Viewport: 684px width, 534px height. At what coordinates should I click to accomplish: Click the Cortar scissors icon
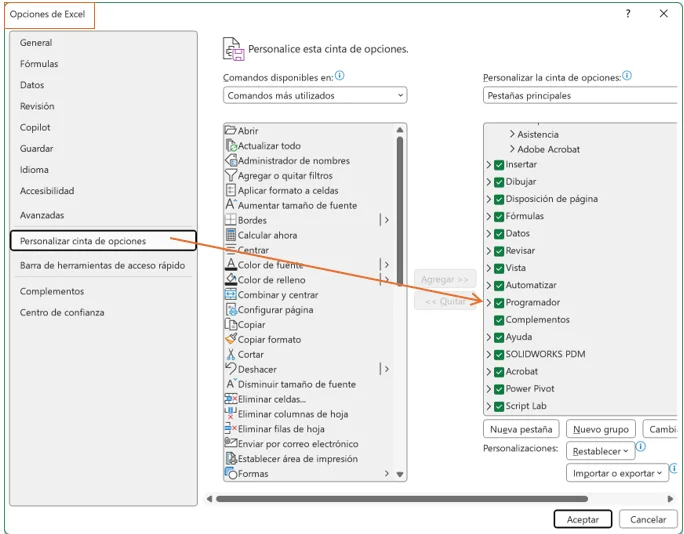[x=231, y=354]
